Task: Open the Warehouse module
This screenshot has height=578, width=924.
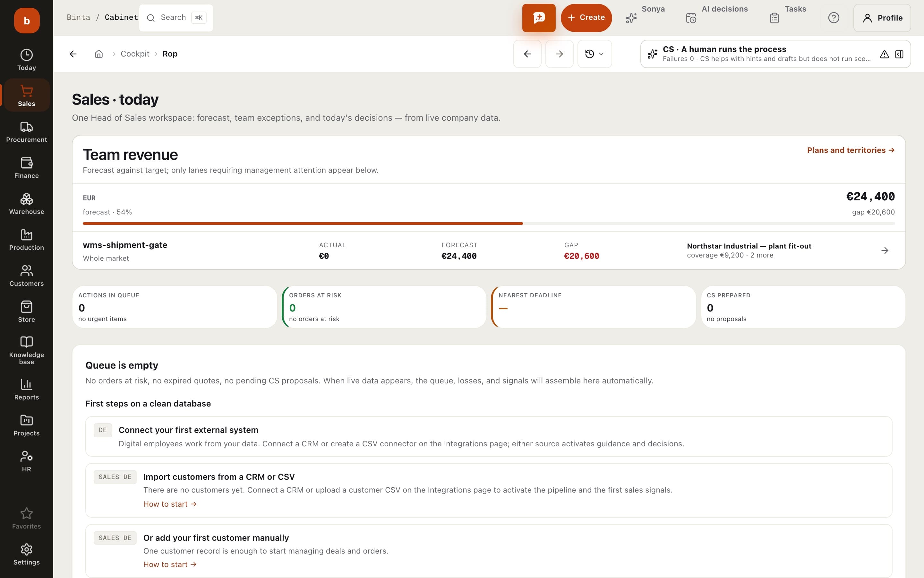Action: pos(26,204)
